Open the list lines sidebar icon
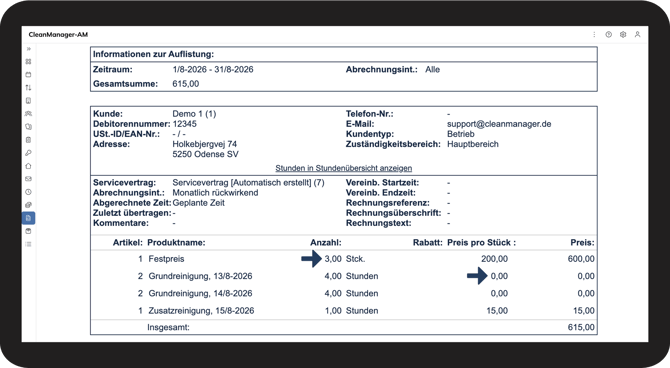The image size is (670, 368). (x=29, y=244)
